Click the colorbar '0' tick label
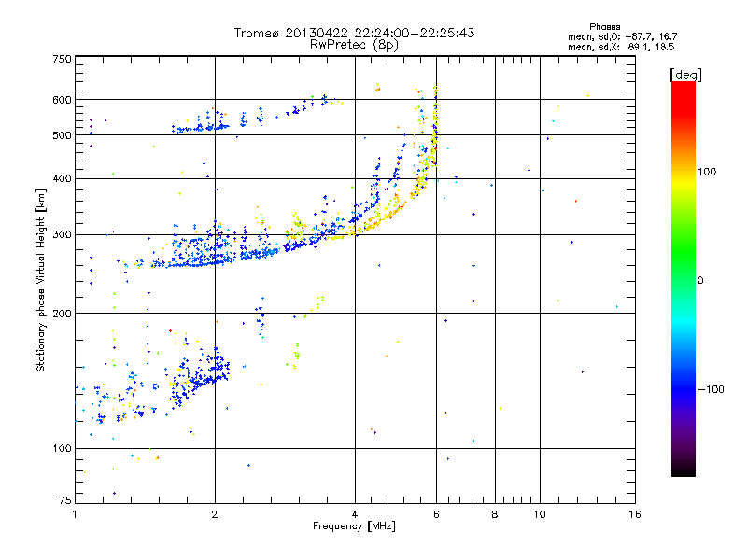 (700, 281)
